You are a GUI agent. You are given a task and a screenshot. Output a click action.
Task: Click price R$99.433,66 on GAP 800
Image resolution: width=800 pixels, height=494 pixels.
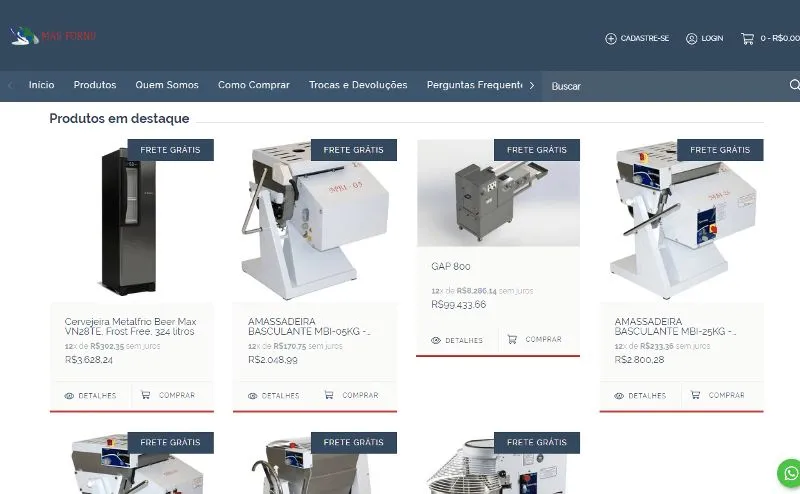pos(459,305)
